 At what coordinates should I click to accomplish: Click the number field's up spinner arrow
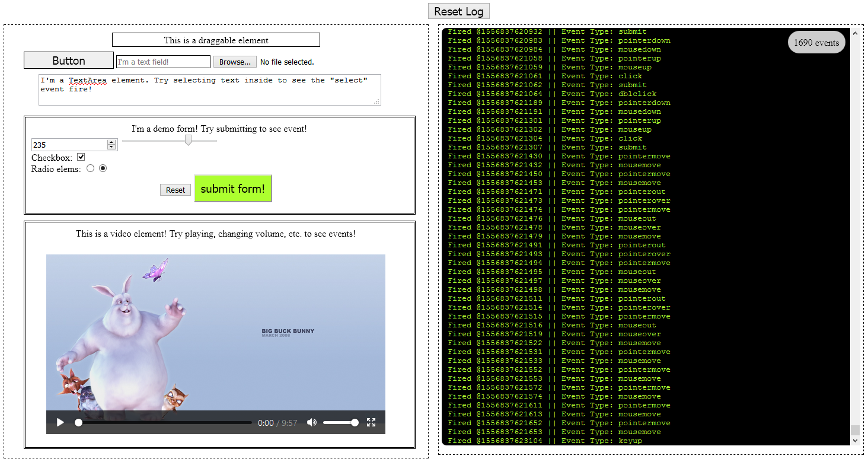tap(111, 142)
